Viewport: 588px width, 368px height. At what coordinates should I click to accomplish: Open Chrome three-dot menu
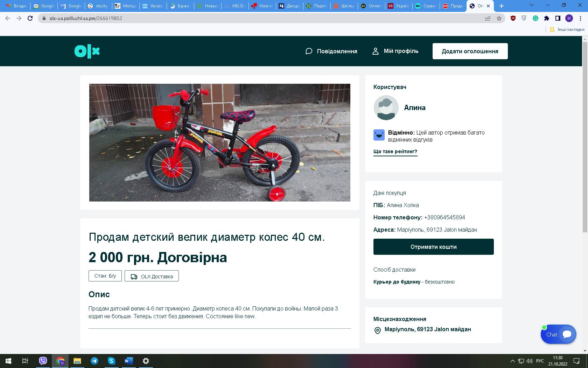(580, 18)
